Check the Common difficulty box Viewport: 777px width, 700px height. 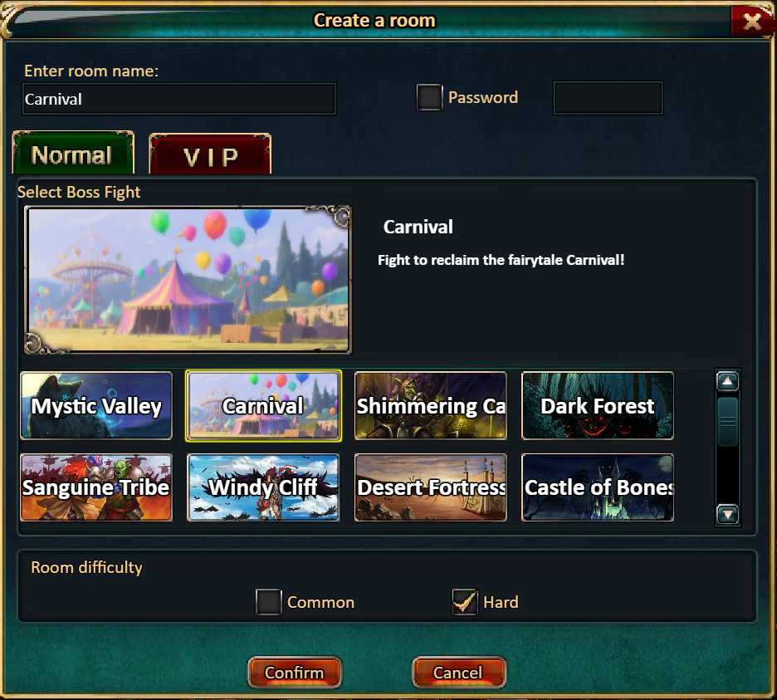[269, 602]
